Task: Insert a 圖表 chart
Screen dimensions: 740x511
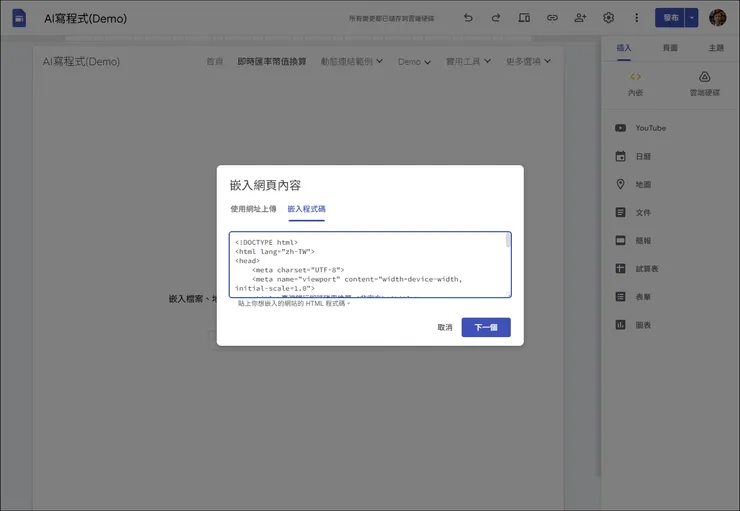Action: coord(633,325)
